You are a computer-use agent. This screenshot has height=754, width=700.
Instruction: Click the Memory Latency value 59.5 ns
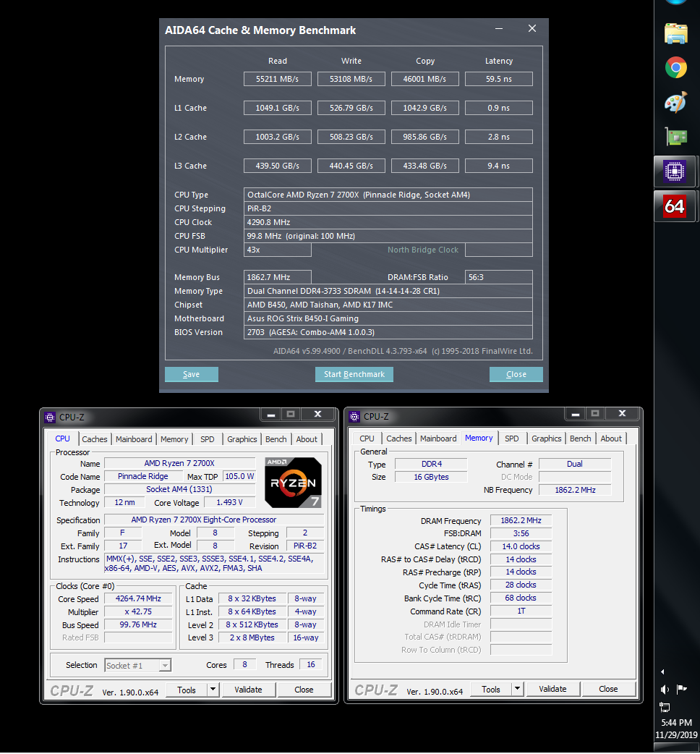click(499, 79)
